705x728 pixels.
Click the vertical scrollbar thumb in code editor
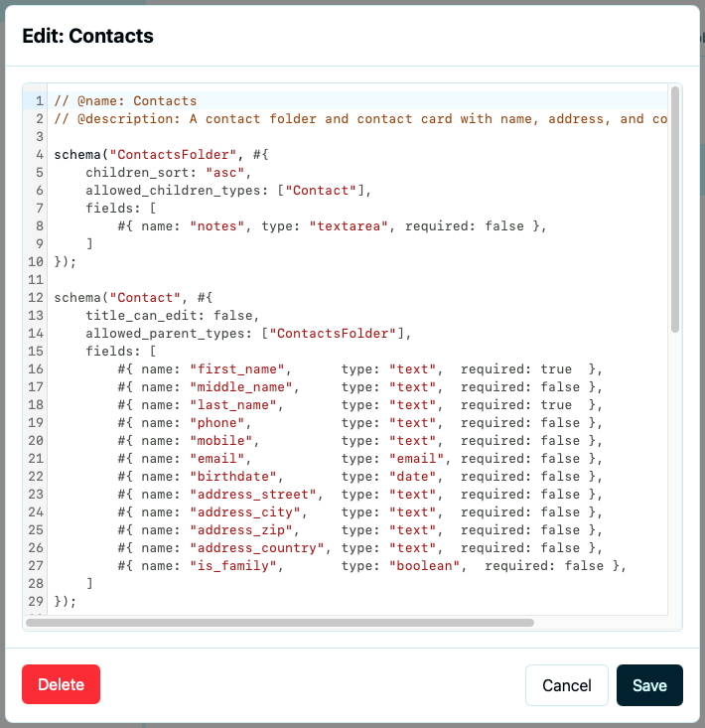pyautogui.click(x=675, y=209)
